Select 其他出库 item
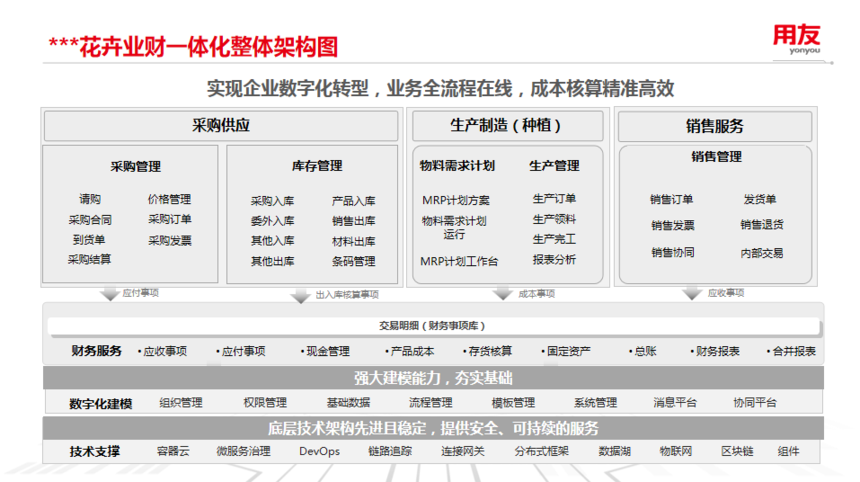Image resolution: width=860 pixels, height=482 pixels. (x=273, y=262)
